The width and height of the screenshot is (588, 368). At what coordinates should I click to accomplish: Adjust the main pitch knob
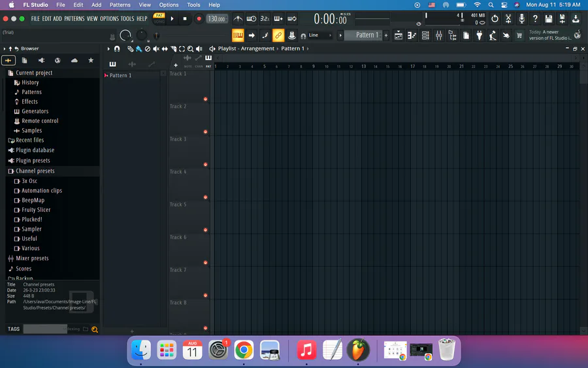(x=141, y=35)
